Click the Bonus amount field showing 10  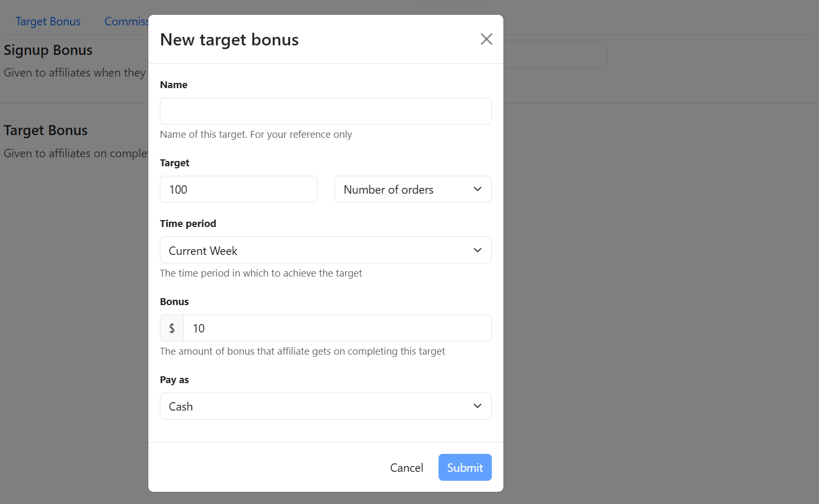tap(337, 328)
